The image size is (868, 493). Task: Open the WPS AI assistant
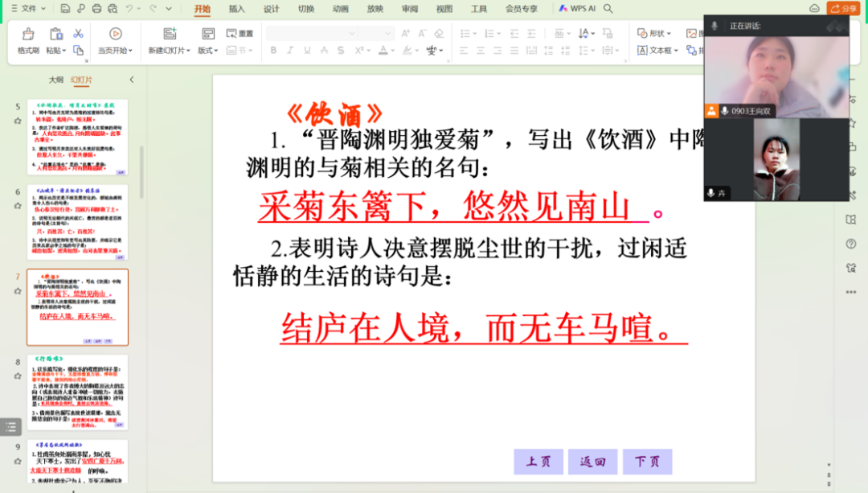[577, 9]
